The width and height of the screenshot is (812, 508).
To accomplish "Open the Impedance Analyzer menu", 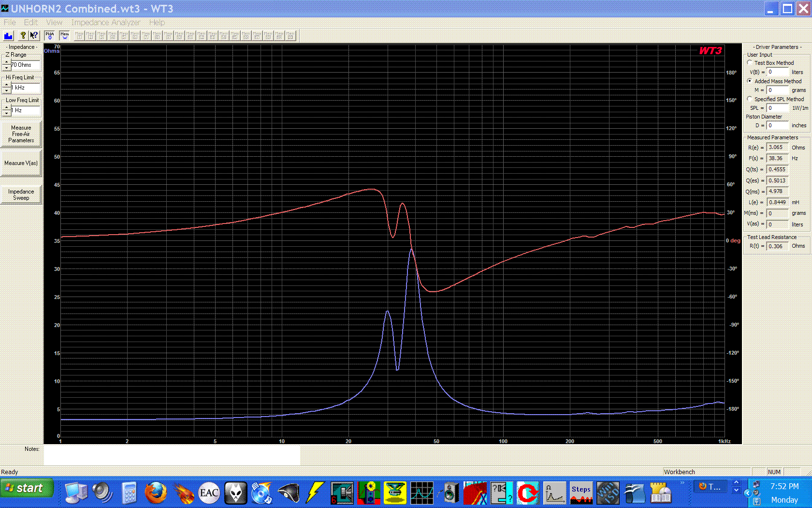I will pos(106,22).
